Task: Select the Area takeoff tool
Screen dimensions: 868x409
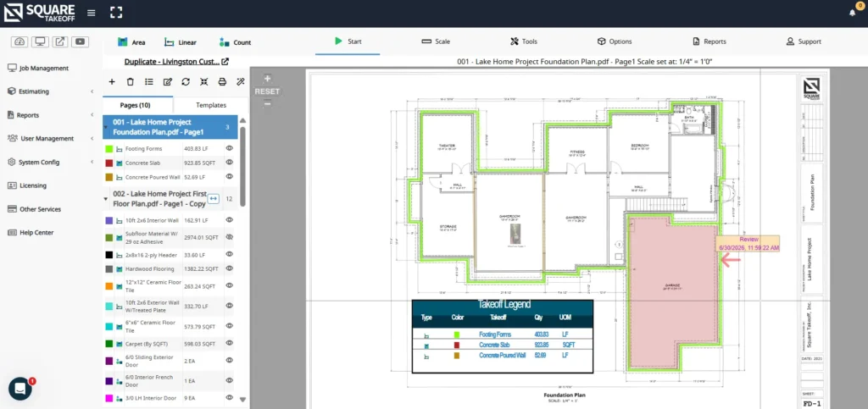Action: click(x=131, y=42)
